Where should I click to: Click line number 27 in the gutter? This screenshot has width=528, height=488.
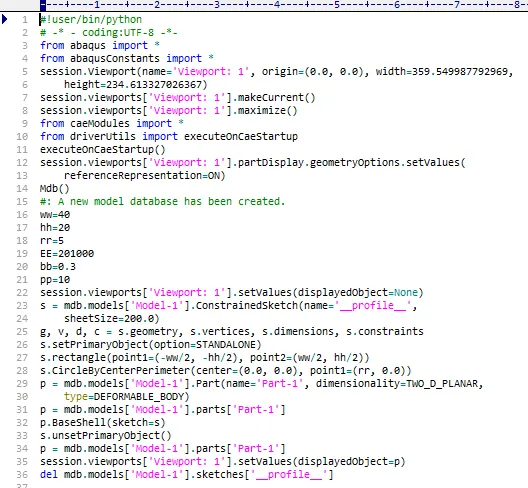pyautogui.click(x=22, y=357)
